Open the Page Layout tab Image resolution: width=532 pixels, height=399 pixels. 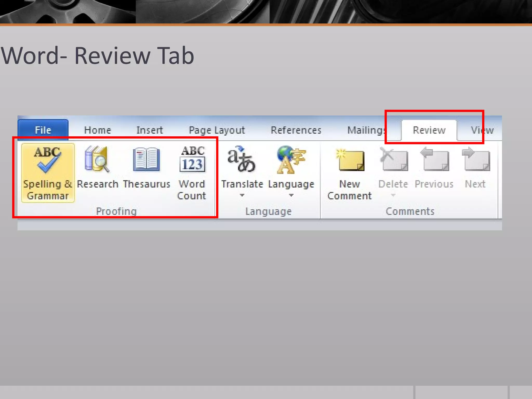pyautogui.click(x=217, y=130)
